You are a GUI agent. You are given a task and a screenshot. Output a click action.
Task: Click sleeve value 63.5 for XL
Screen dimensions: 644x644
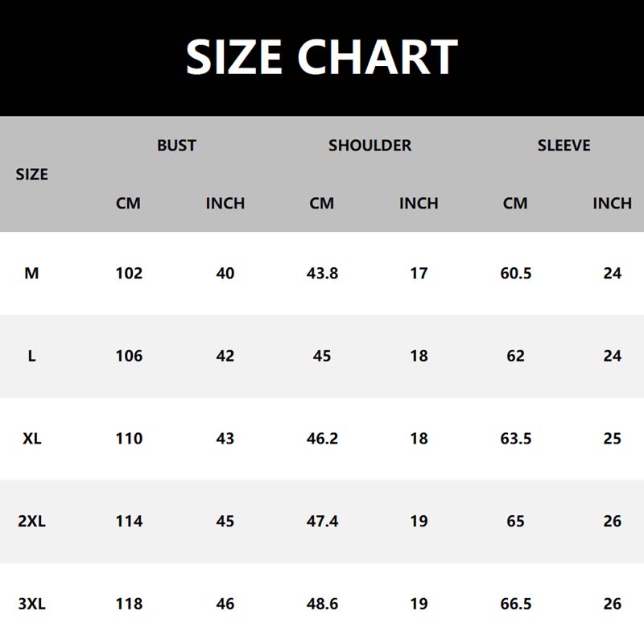tap(515, 439)
